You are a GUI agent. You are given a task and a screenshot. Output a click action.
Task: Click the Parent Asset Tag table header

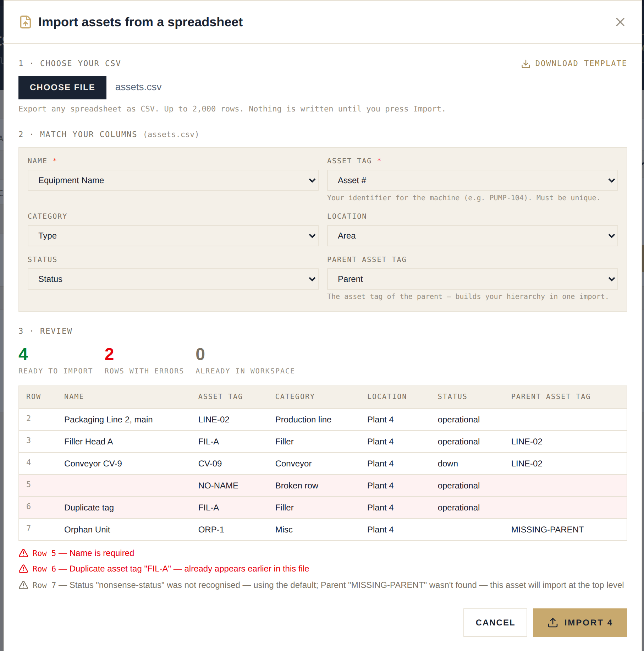[551, 396]
